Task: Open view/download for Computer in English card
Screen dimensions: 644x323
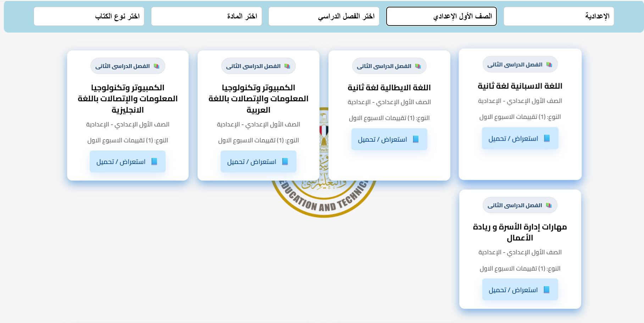Action: pyautogui.click(x=127, y=162)
